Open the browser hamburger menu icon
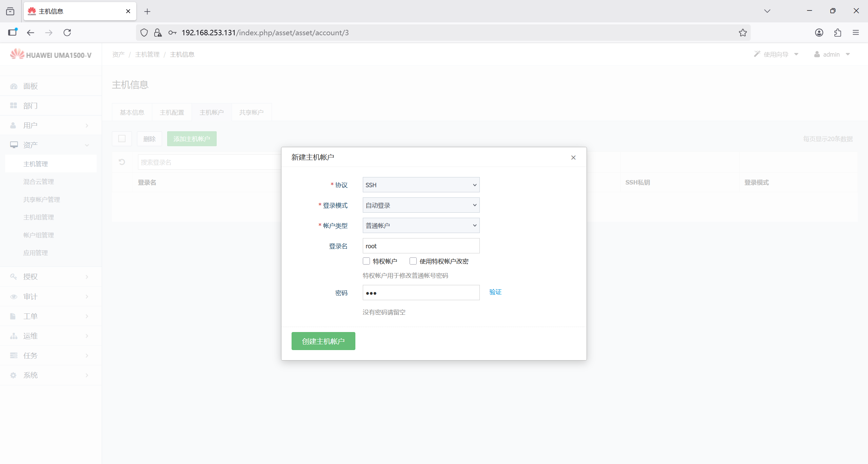This screenshot has height=464, width=868. (x=856, y=33)
